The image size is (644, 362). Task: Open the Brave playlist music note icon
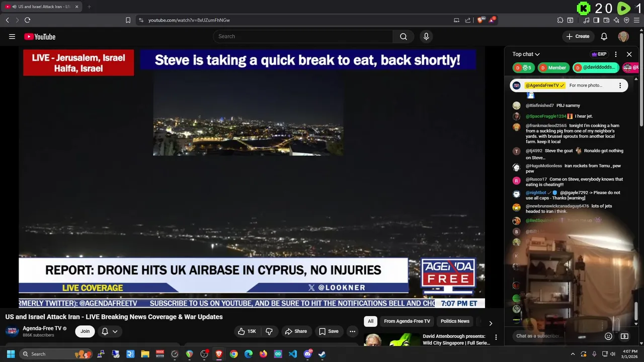coord(586,20)
